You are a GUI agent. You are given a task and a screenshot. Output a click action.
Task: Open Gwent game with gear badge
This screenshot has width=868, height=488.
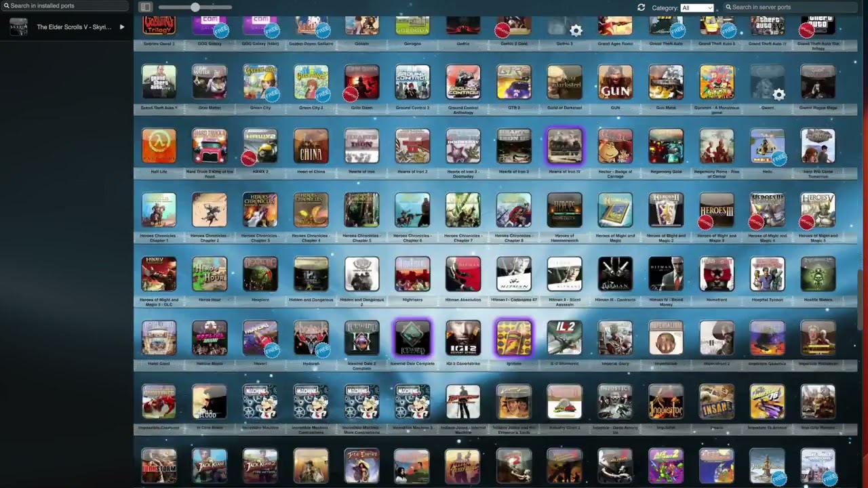pos(768,82)
